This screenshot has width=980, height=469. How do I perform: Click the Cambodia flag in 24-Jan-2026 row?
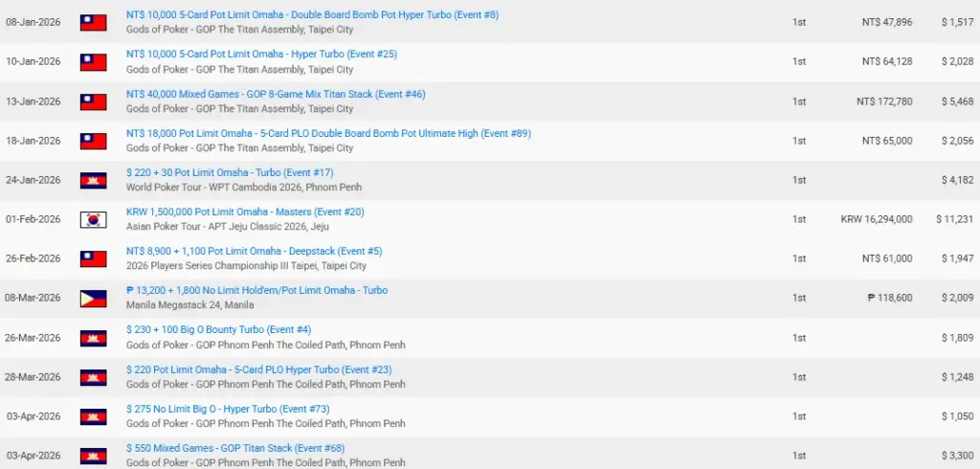(x=93, y=180)
